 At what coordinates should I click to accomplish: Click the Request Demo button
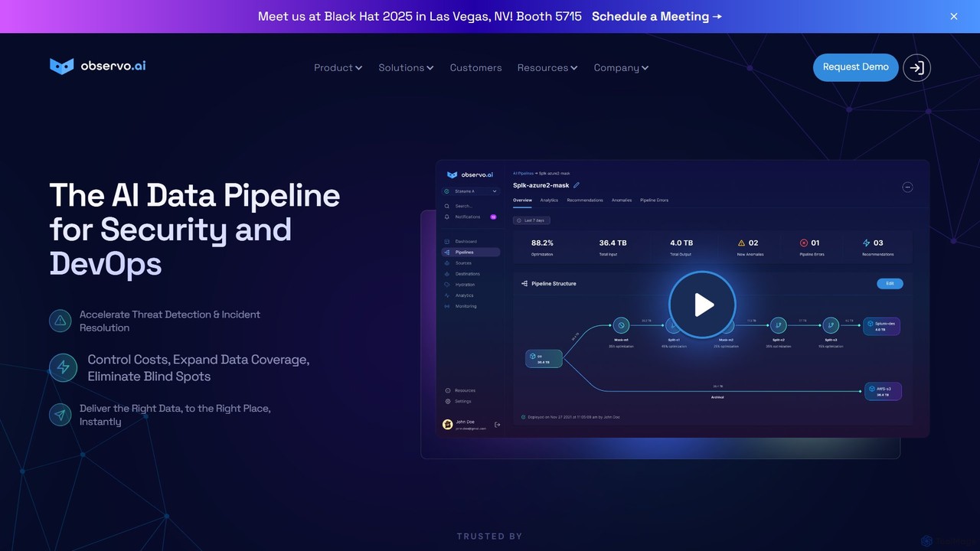pyautogui.click(x=855, y=67)
